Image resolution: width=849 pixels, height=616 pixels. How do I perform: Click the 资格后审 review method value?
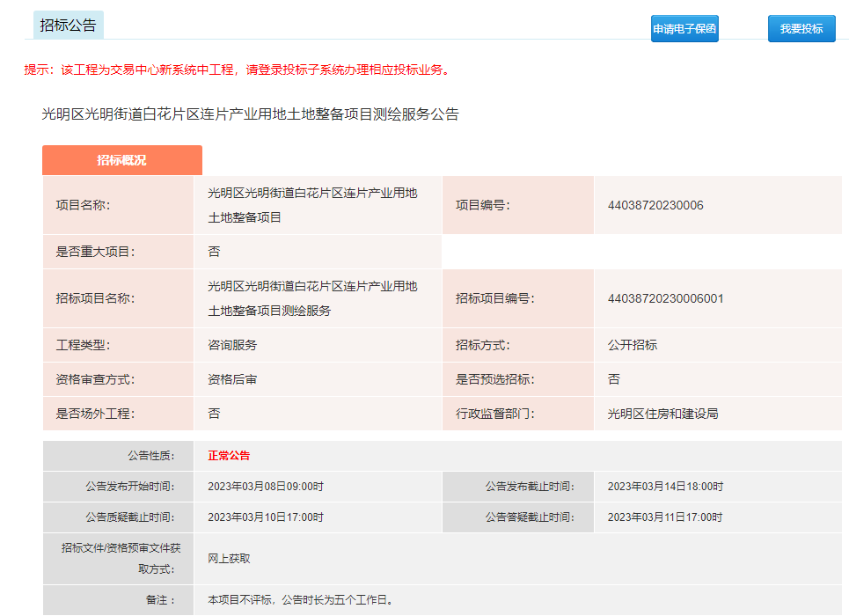(x=232, y=379)
